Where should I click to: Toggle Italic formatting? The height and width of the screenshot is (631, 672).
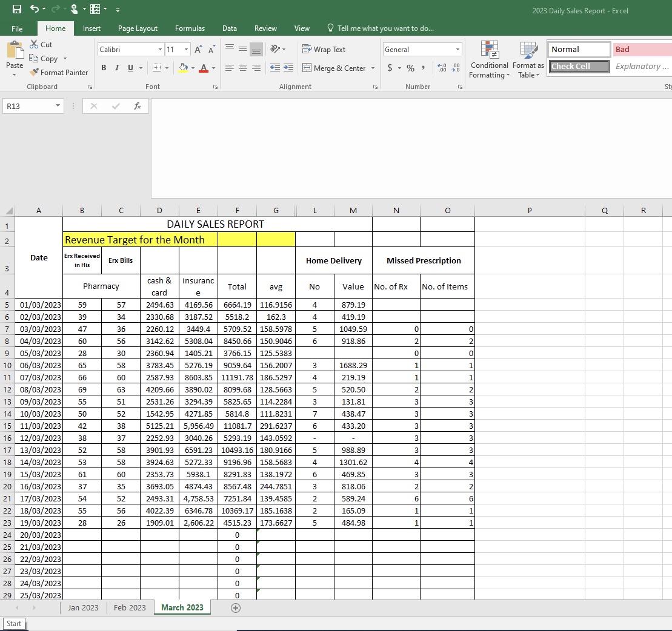(x=117, y=68)
